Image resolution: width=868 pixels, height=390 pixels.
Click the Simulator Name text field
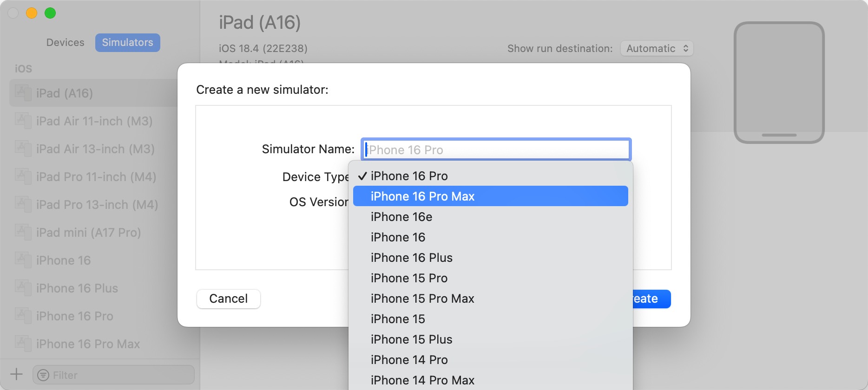(x=496, y=149)
